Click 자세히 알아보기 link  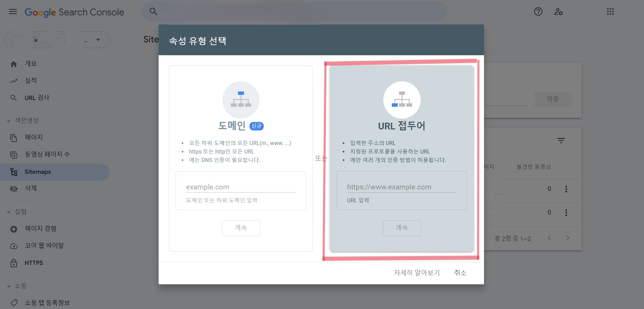coord(417,273)
